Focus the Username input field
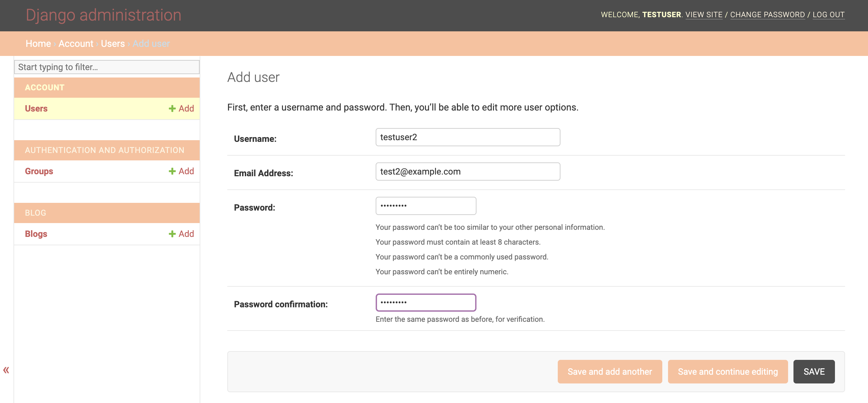 tap(467, 137)
